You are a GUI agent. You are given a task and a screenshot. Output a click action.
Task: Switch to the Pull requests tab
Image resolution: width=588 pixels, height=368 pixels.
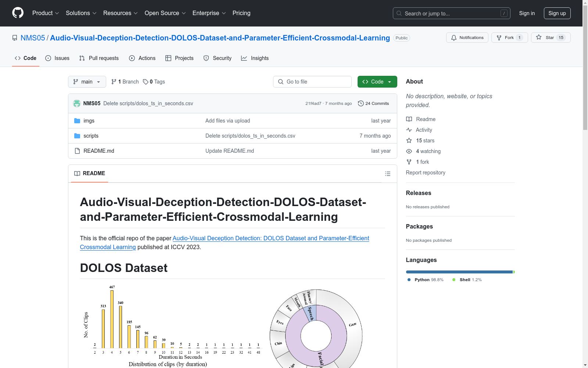tap(98, 58)
